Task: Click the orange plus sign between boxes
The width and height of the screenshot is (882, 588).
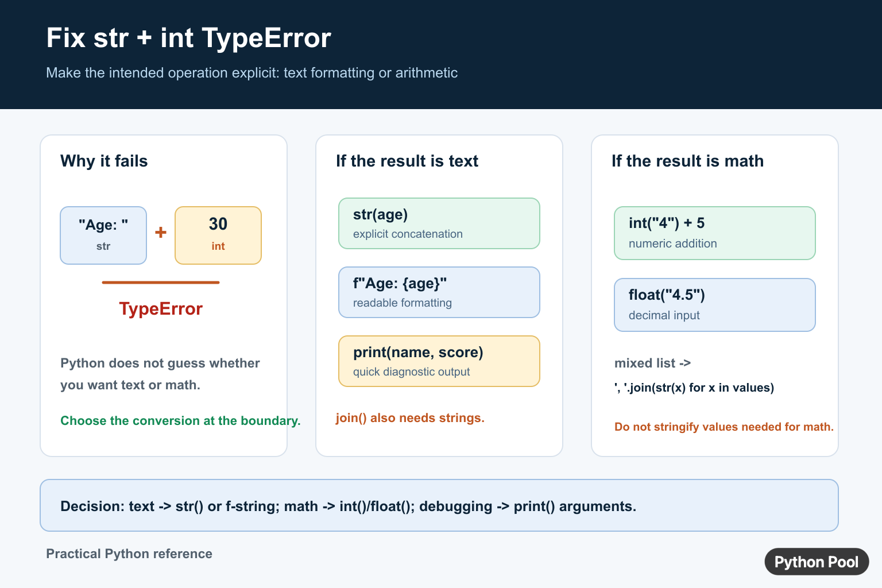Action: click(x=161, y=233)
